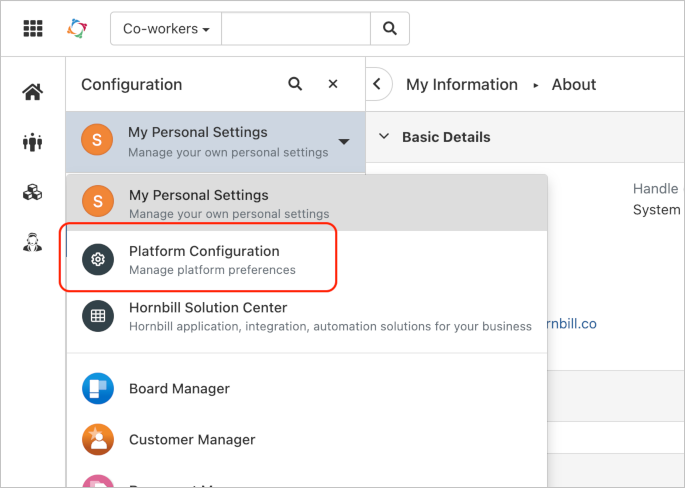Open the Co-workers people sidebar icon
The image size is (685, 488).
[33, 142]
